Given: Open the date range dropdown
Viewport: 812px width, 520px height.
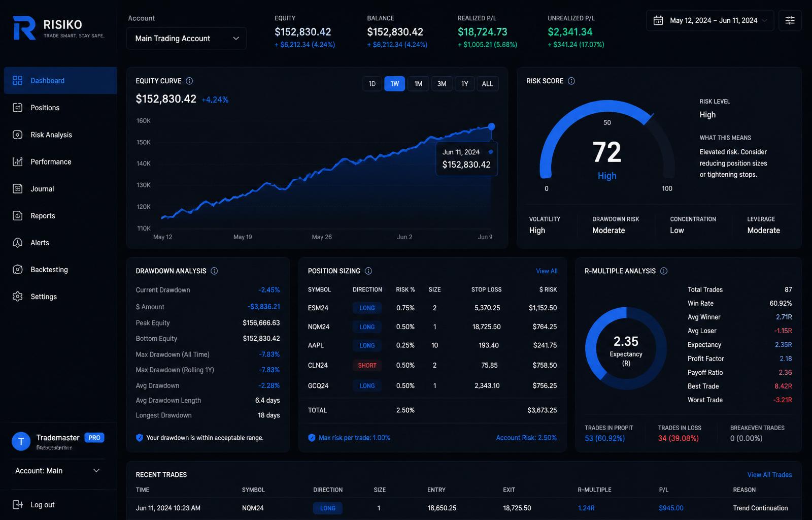Looking at the screenshot, I should coord(710,20).
